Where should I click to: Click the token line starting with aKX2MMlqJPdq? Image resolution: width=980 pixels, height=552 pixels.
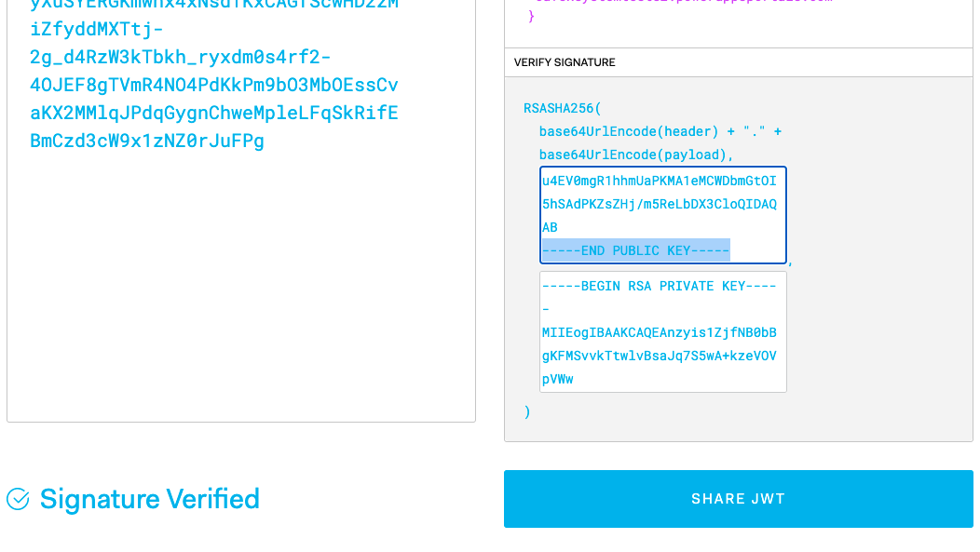[x=213, y=113]
